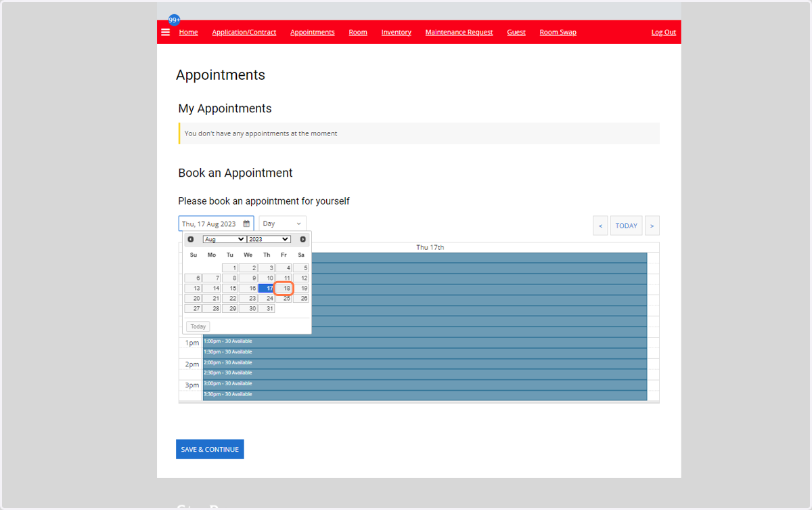
Task: Click the 99+ notification badge
Action: coord(174,20)
